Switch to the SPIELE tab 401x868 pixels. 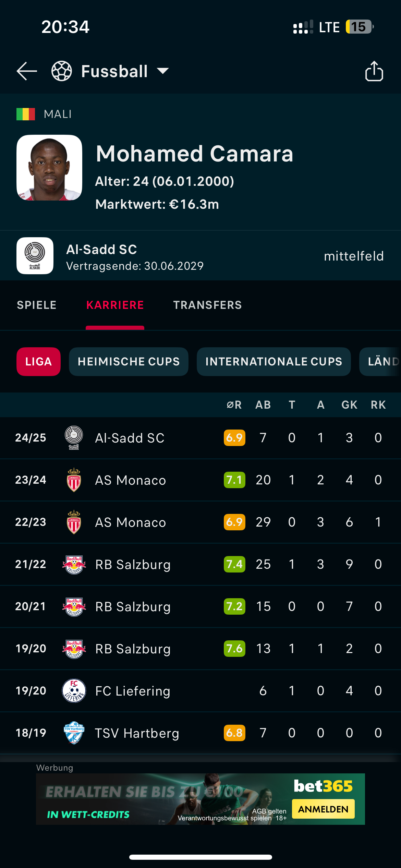(37, 305)
